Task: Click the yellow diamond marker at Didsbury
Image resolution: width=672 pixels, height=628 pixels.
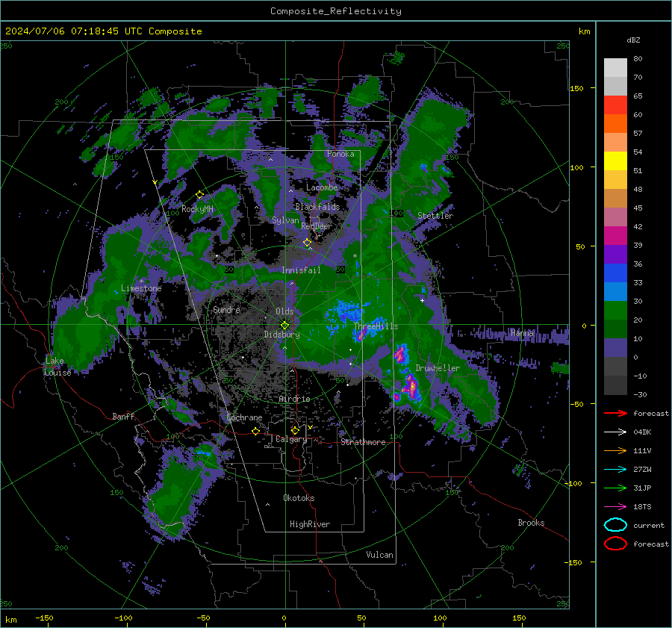Action: coord(284,326)
